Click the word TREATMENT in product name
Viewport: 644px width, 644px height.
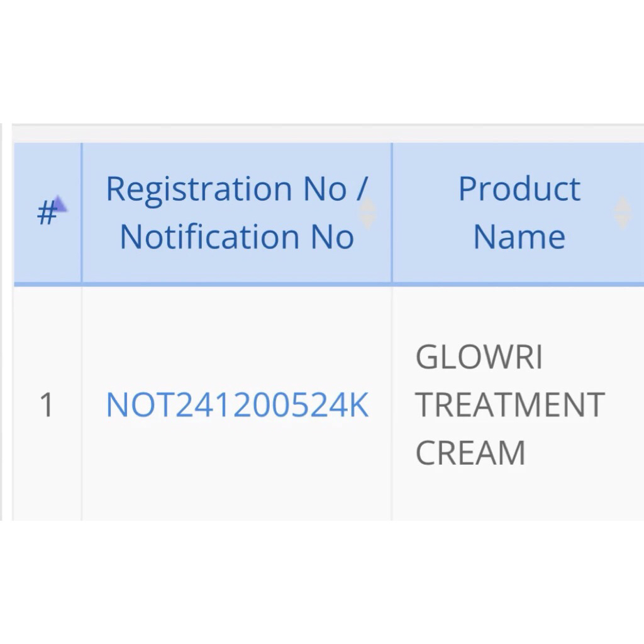509,405
